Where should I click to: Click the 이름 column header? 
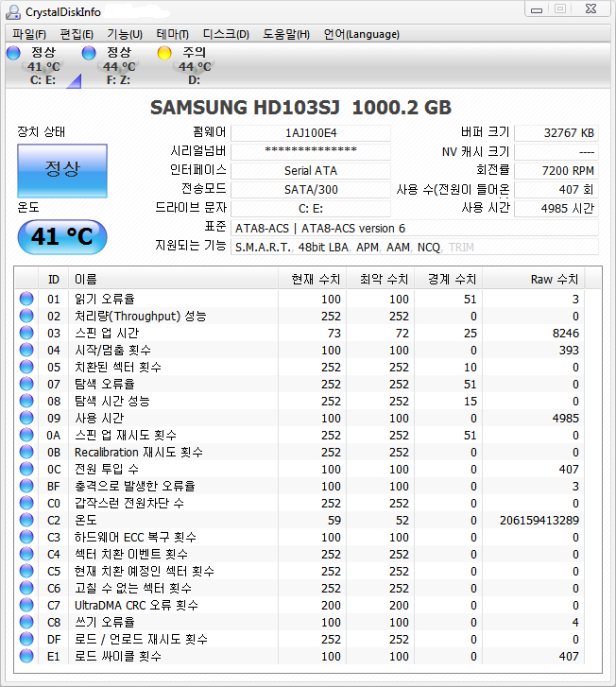[x=173, y=280]
